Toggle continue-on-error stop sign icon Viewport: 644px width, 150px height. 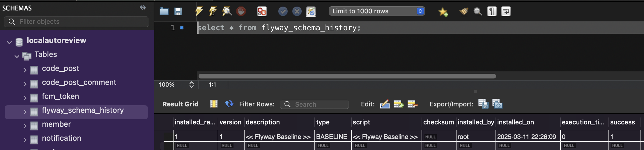tap(262, 11)
